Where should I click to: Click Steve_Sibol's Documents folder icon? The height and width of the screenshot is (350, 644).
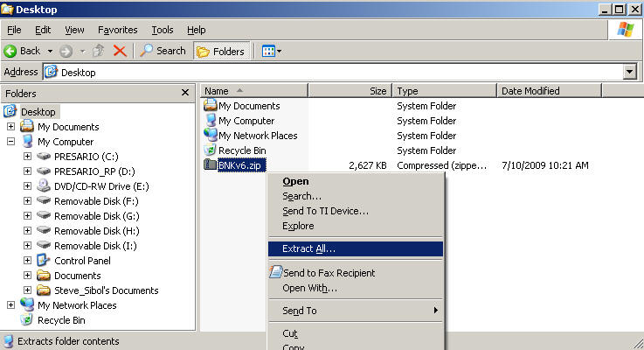tap(44, 290)
